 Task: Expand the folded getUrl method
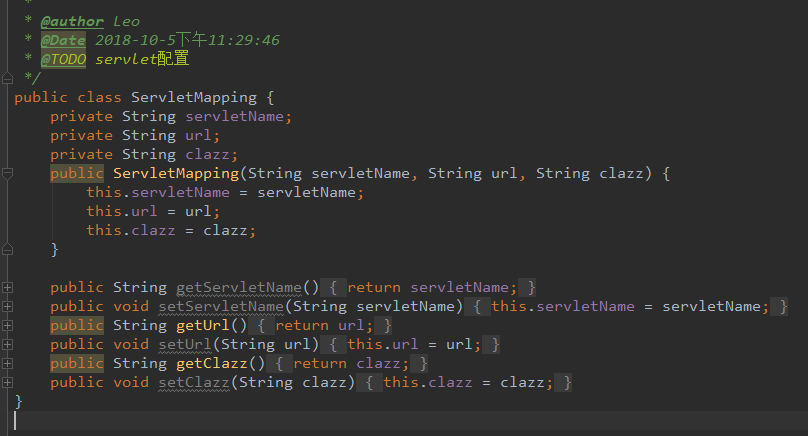point(7,326)
